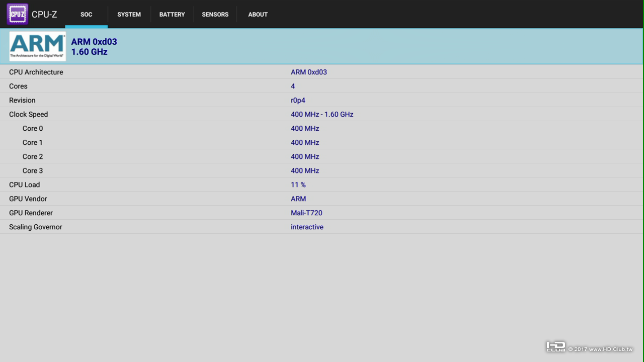The width and height of the screenshot is (644, 362).
Task: Select the Core 2 row label
Action: tap(33, 156)
